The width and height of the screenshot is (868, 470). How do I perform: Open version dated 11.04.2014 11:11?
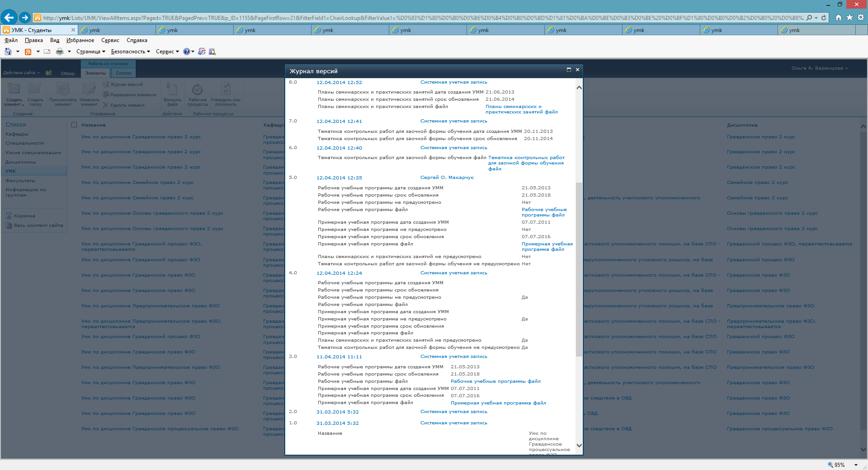point(339,357)
